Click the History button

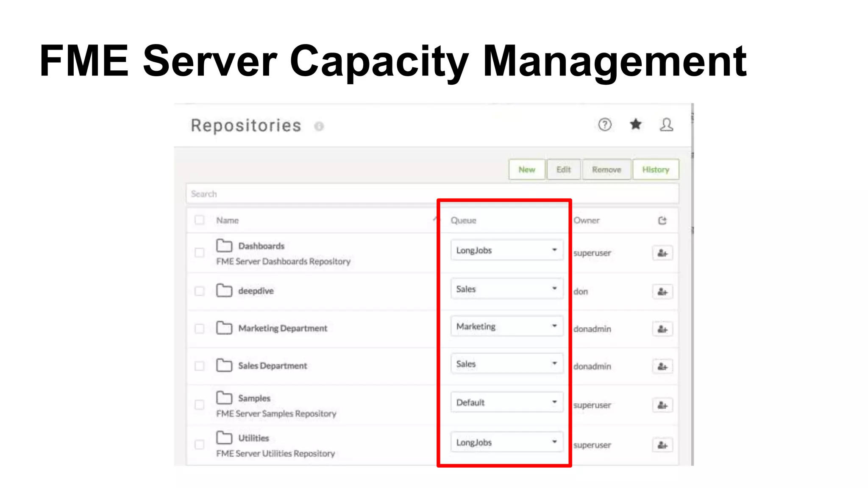click(x=656, y=169)
